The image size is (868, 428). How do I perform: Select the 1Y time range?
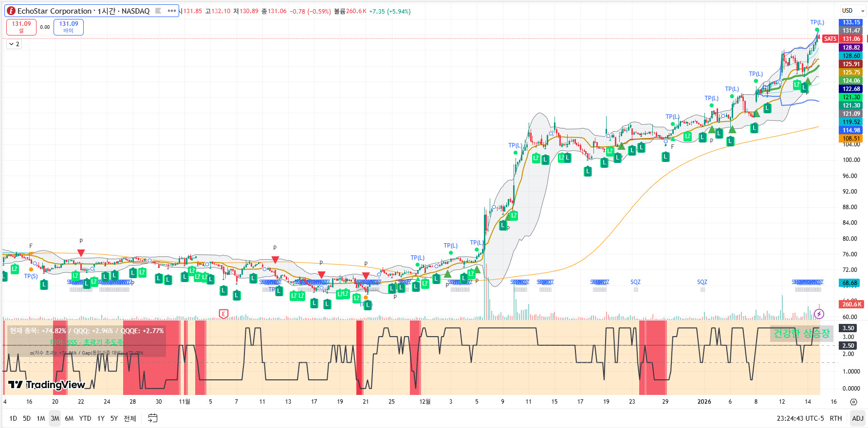point(101,418)
